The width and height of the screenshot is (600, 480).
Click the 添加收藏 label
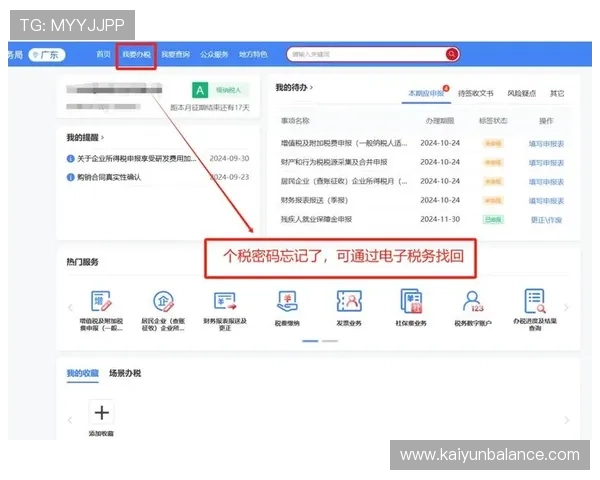(101, 434)
